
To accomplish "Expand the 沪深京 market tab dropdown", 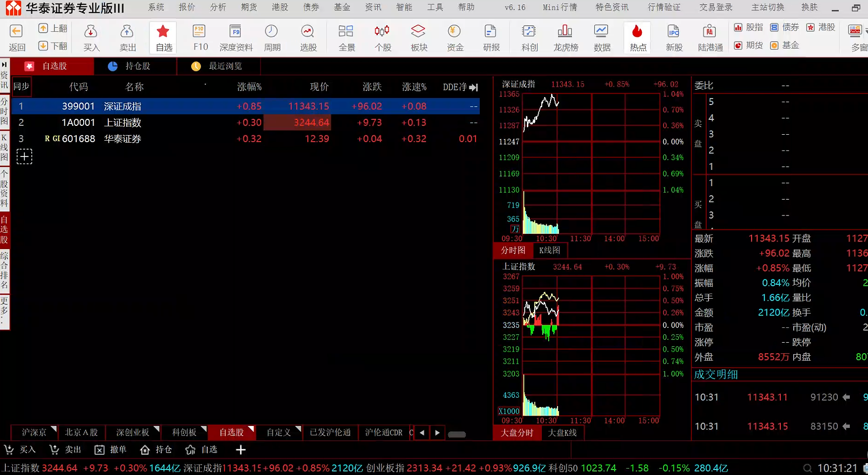I will click(53, 428).
